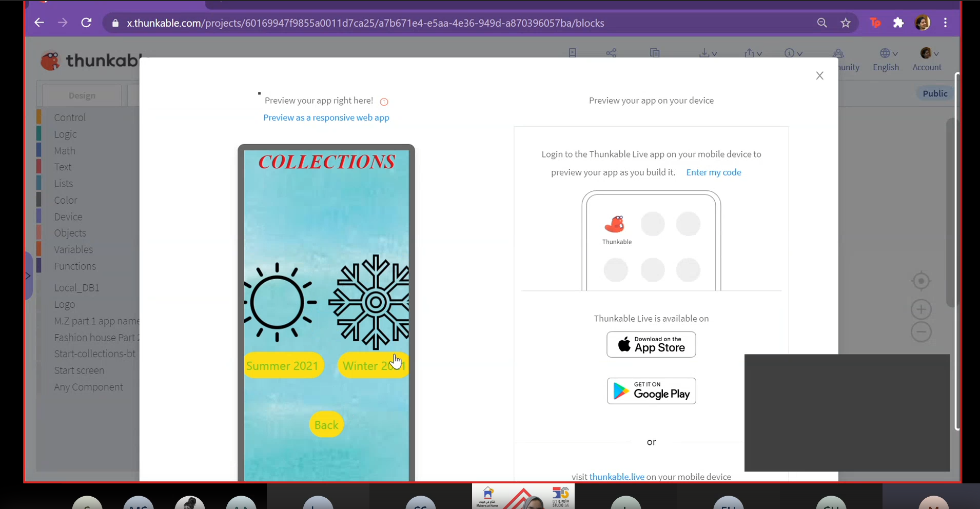Open the Lists blocks category
The width and height of the screenshot is (980, 509).
click(64, 184)
